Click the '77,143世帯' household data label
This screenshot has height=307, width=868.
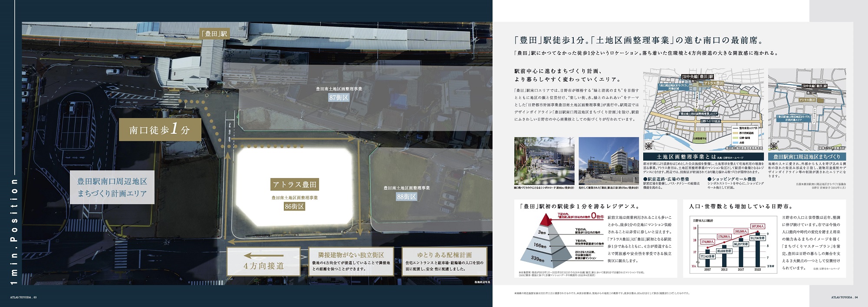coord(707,256)
